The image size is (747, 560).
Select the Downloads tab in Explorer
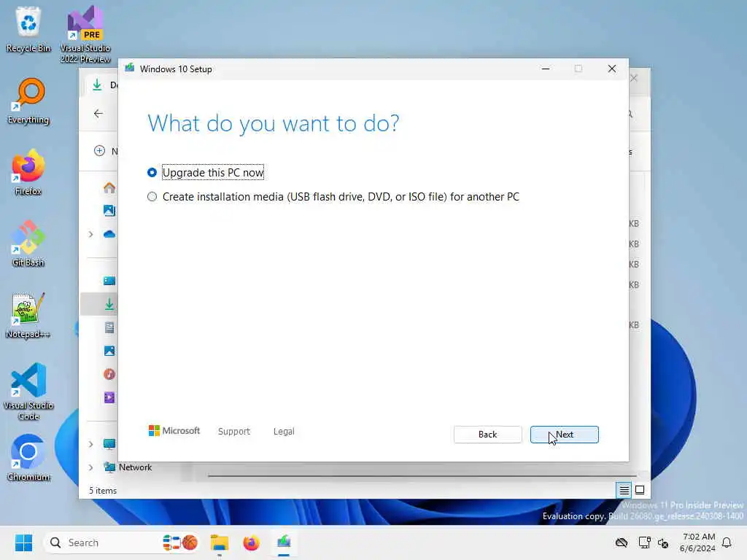(x=102, y=85)
